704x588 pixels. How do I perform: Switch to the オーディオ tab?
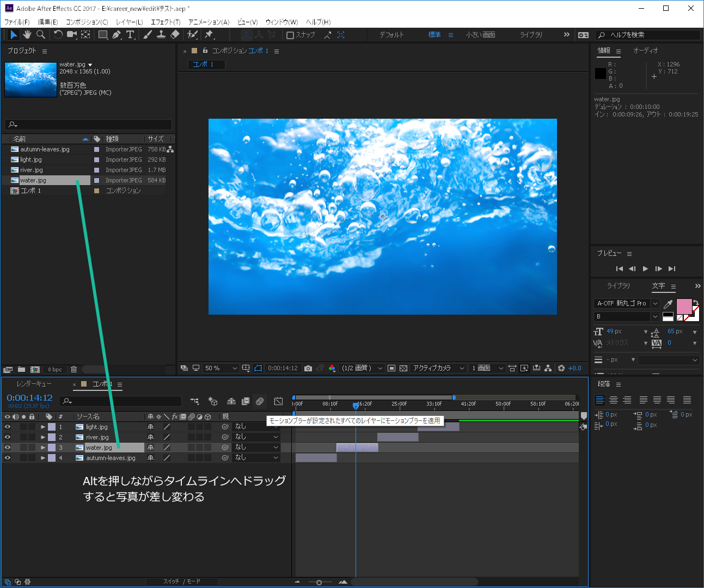click(x=645, y=51)
